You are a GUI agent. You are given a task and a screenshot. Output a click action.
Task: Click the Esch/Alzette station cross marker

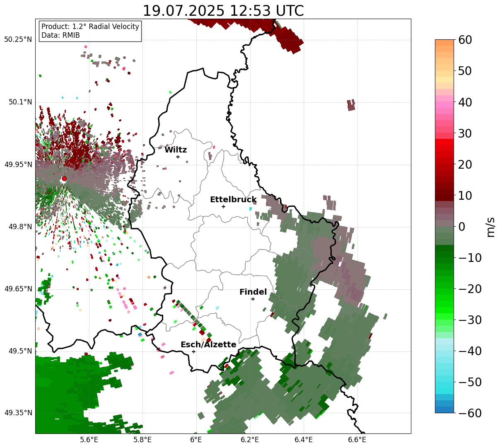pos(193,351)
